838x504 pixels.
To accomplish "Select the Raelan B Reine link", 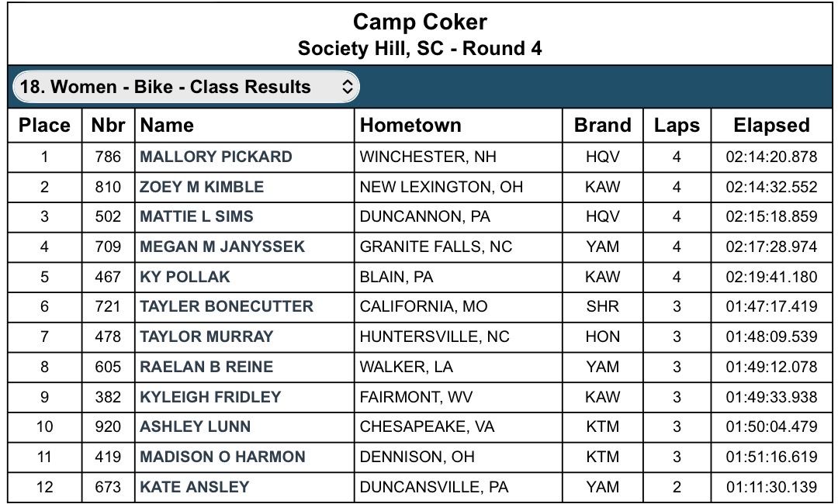I will tap(206, 367).
